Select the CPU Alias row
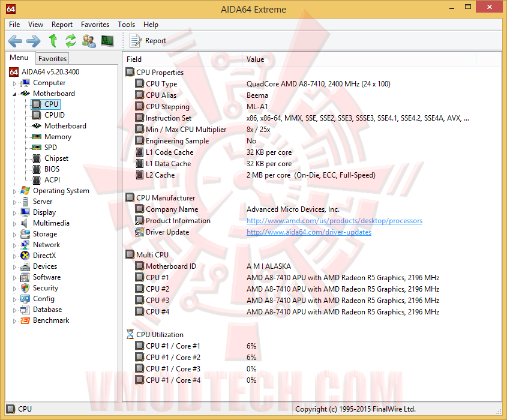Viewport: 507px width, 420px height. (x=312, y=95)
